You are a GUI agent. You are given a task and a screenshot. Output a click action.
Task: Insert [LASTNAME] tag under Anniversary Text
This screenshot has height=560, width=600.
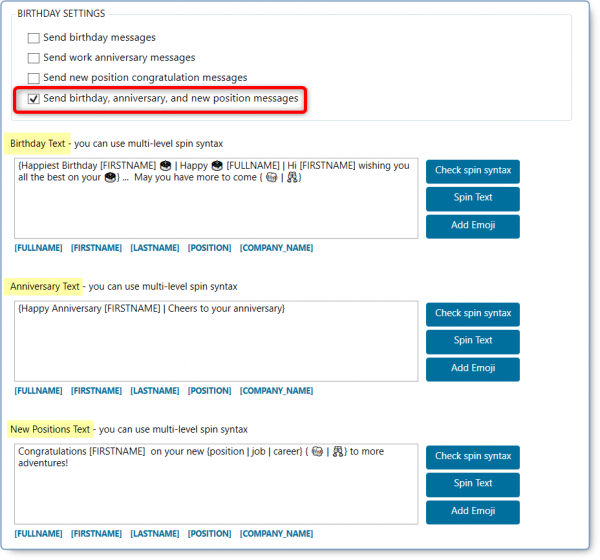(x=155, y=391)
